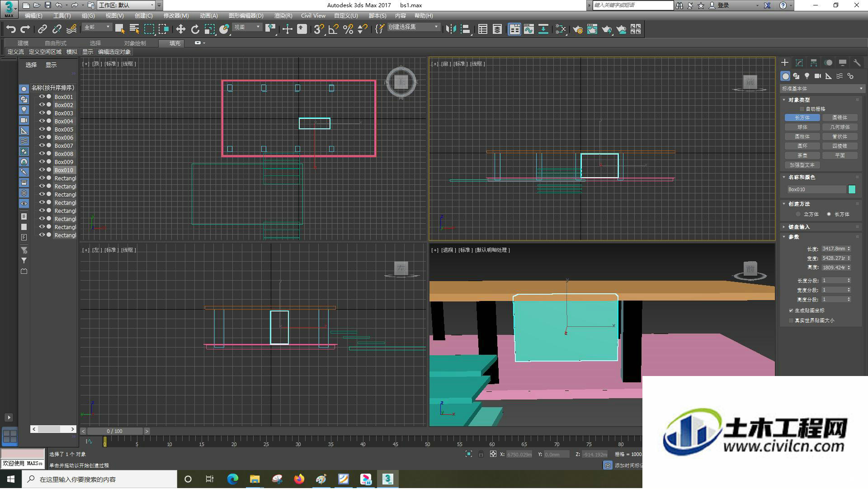Click the Align tool icon
The image size is (868, 489).
465,29
